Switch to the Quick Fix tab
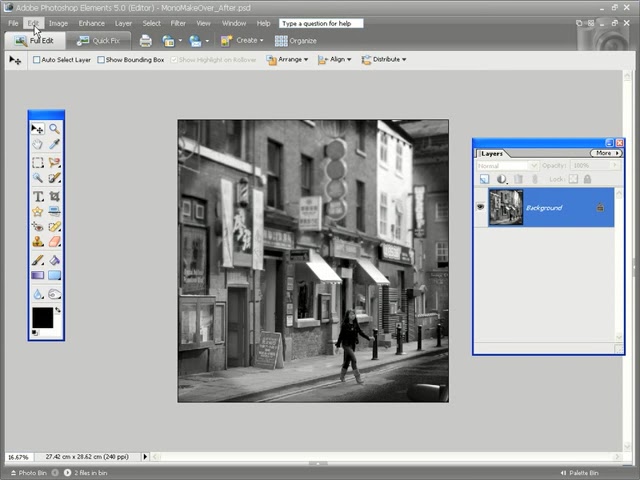This screenshot has width=640, height=480. 98,41
